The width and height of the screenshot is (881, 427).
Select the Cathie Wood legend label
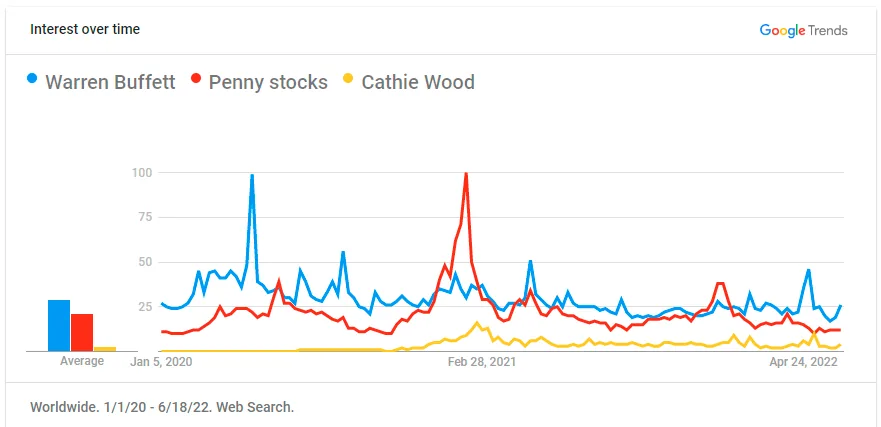[418, 82]
